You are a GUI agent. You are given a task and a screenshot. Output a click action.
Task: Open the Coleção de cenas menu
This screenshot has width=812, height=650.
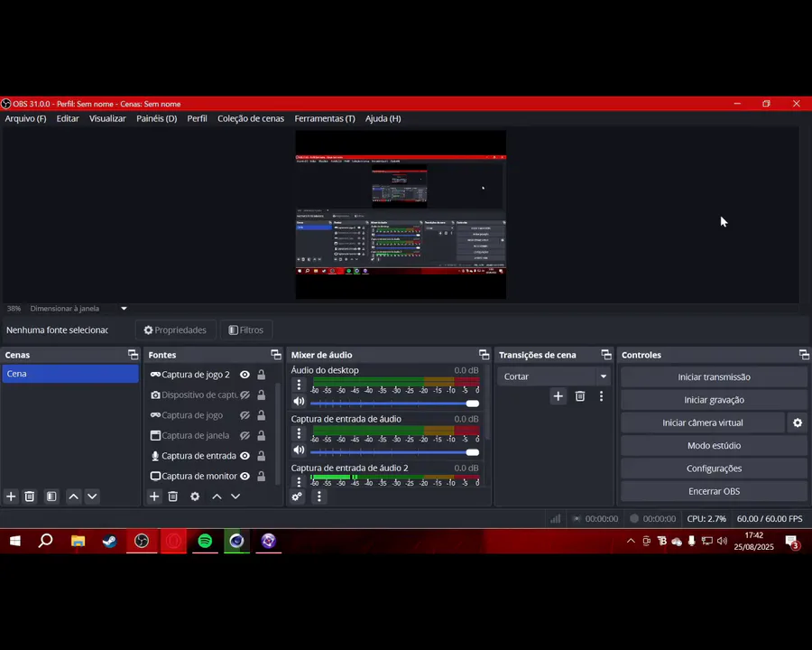pos(251,118)
